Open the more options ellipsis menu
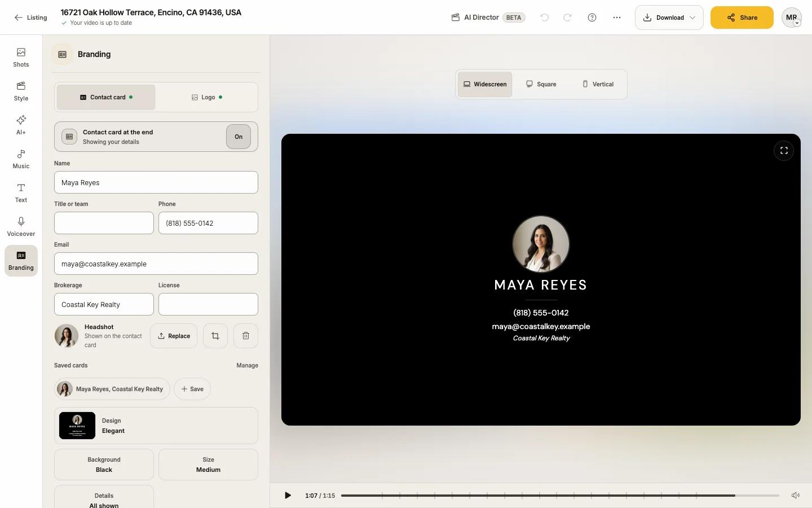Screen dimensions: 812x508 [x=617, y=17]
